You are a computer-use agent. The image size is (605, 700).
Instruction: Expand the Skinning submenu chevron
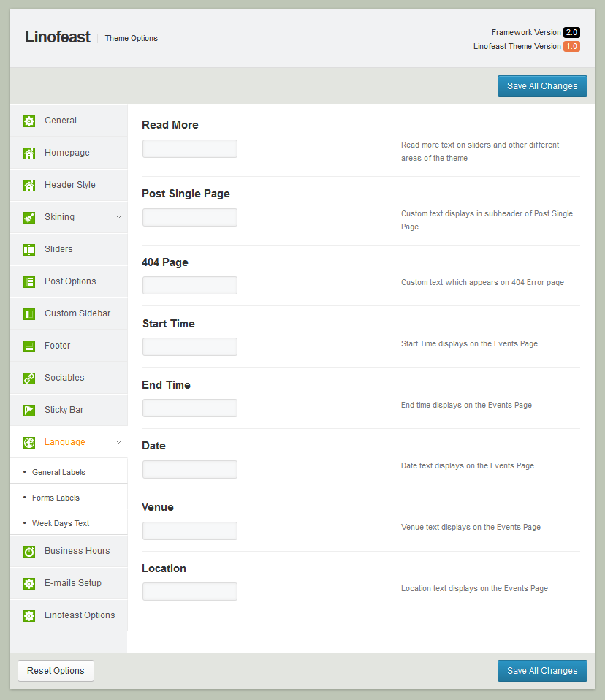118,217
